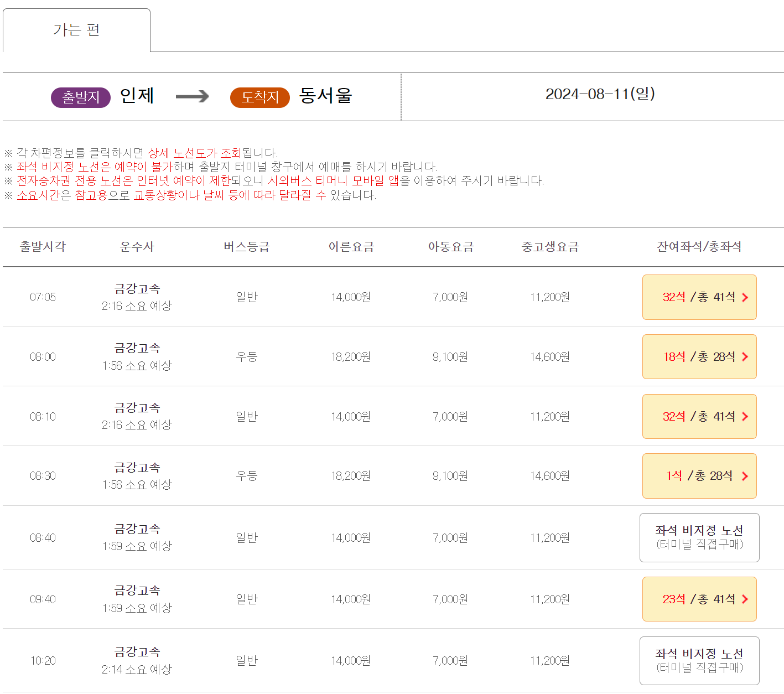Click child fare 7,000원 in 08:40 row

pyautogui.click(x=450, y=538)
